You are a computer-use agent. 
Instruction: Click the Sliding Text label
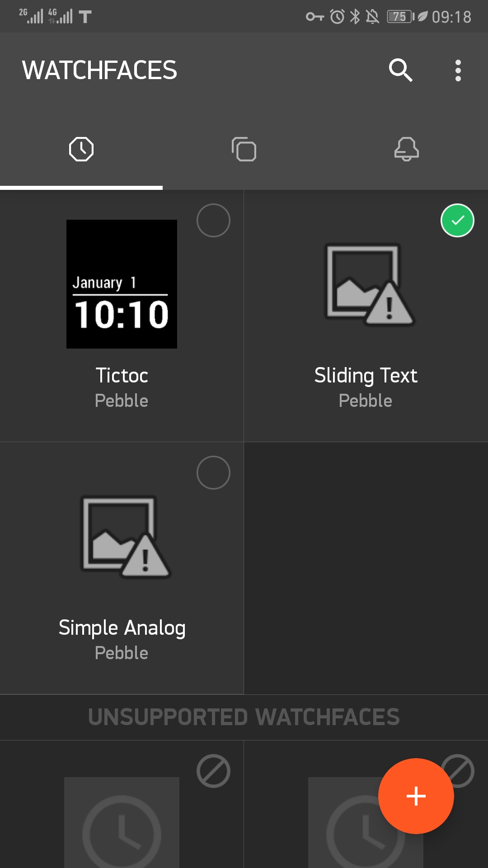tap(366, 376)
